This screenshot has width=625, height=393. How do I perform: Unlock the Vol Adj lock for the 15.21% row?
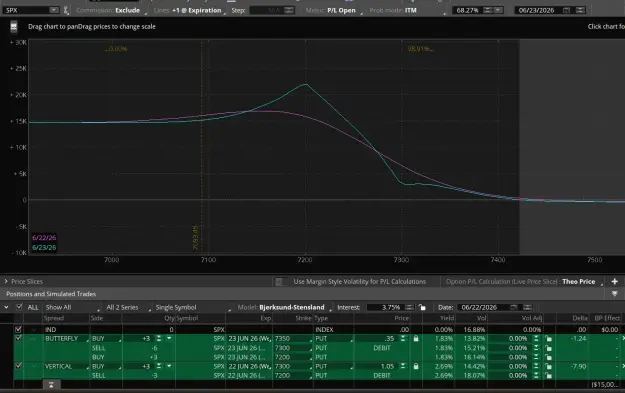tap(549, 348)
